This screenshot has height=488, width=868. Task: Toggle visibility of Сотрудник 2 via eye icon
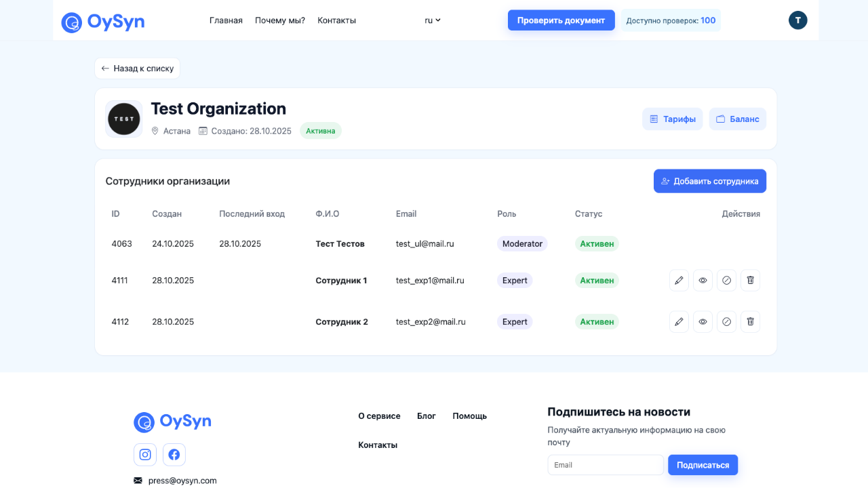pyautogui.click(x=703, y=321)
